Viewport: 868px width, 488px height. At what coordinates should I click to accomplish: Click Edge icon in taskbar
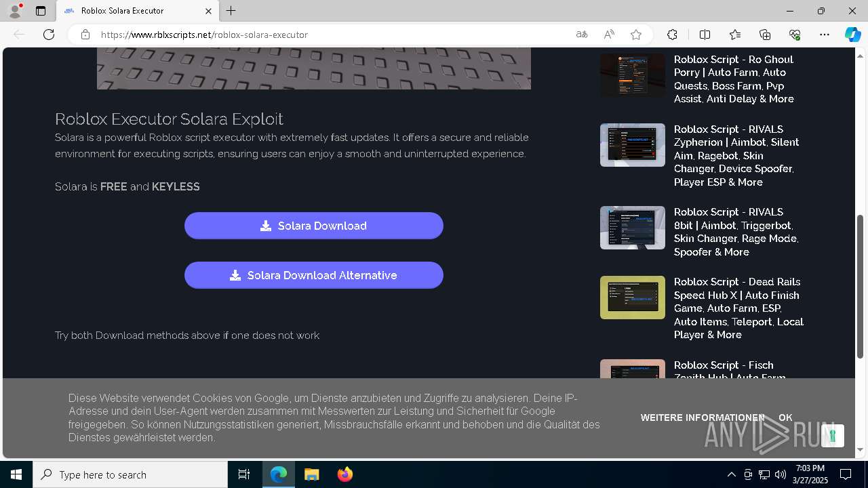279,474
